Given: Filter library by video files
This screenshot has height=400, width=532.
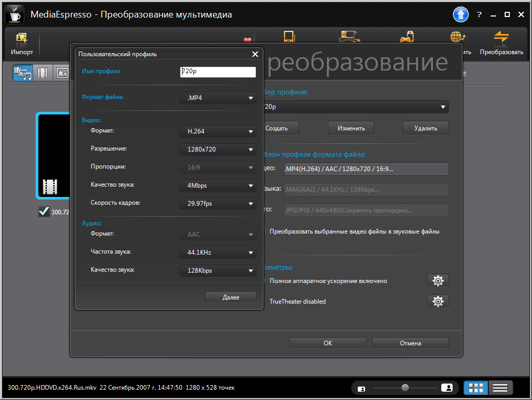Looking at the screenshot, I should click(43, 73).
